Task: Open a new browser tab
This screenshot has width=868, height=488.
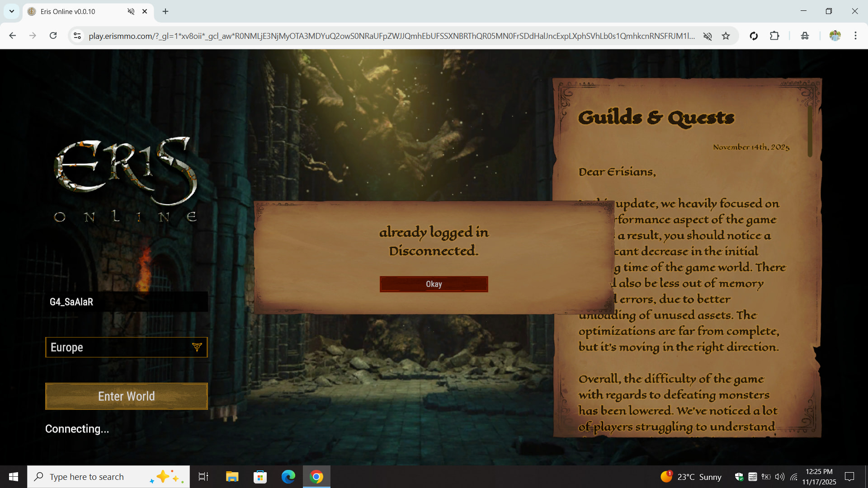Action: pos(165,11)
